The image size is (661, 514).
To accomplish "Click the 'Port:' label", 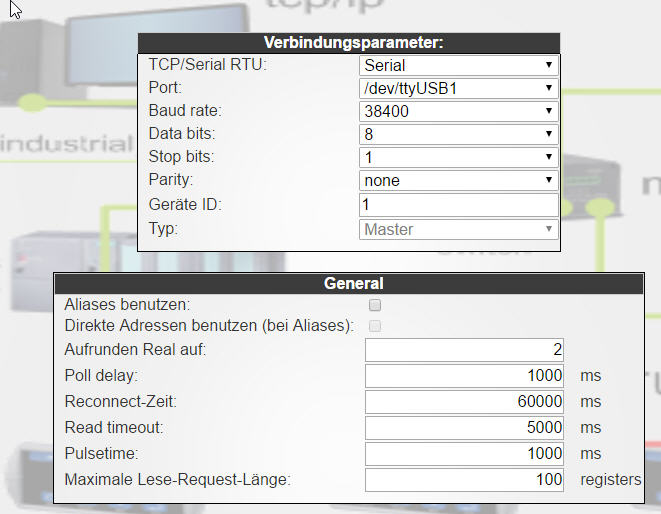I will 165,88.
